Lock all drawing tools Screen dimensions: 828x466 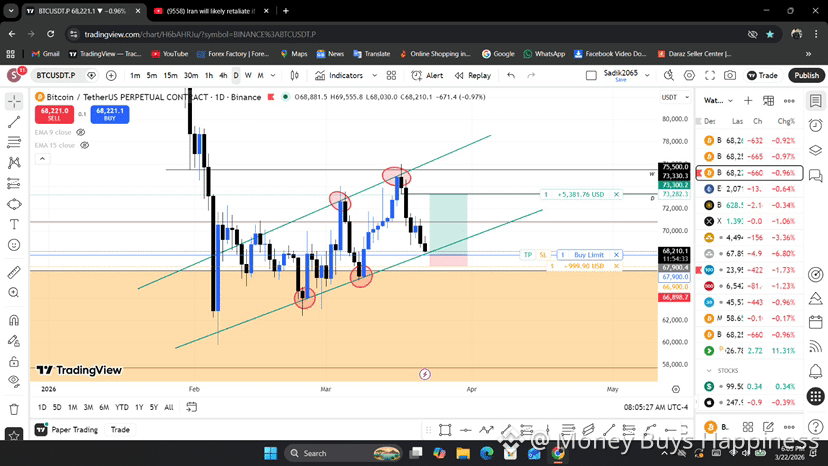pyautogui.click(x=14, y=361)
